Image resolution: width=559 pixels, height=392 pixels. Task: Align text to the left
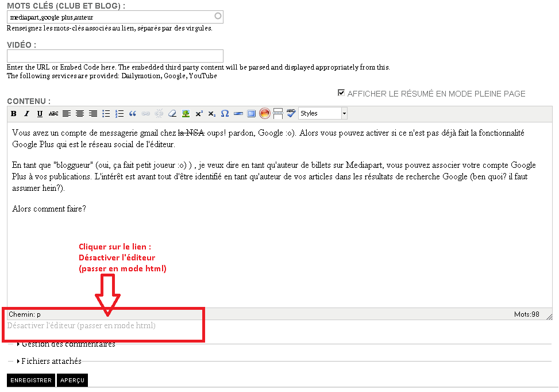[x=67, y=113]
